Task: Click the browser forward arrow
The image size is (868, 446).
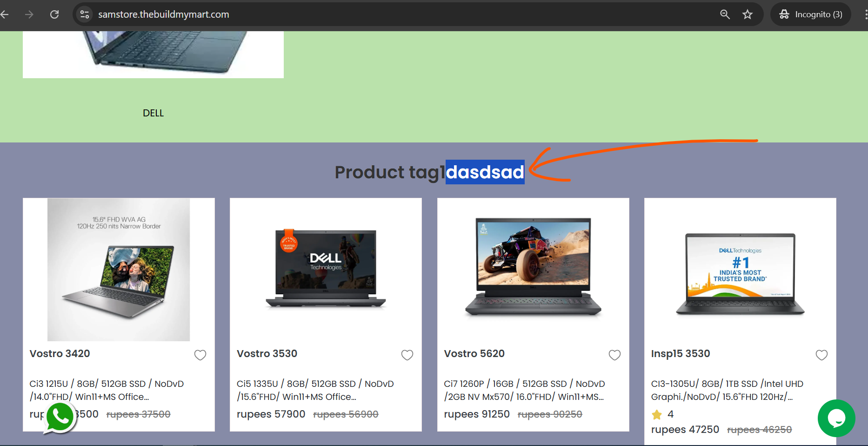Action: [x=29, y=14]
